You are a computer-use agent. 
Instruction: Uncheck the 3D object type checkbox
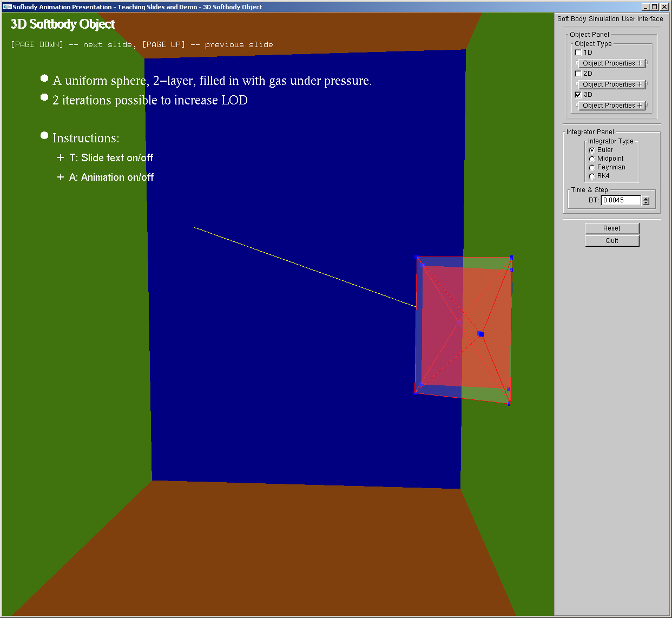click(578, 95)
